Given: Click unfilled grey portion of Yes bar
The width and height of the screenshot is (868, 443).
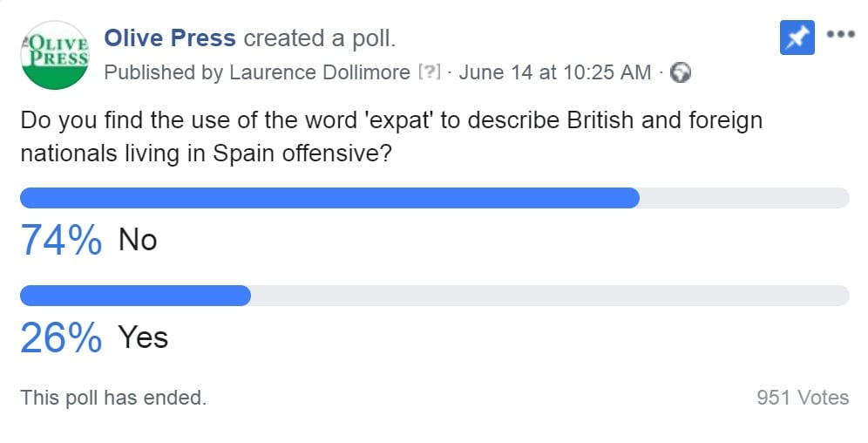Looking at the screenshot, I should (x=550, y=296).
